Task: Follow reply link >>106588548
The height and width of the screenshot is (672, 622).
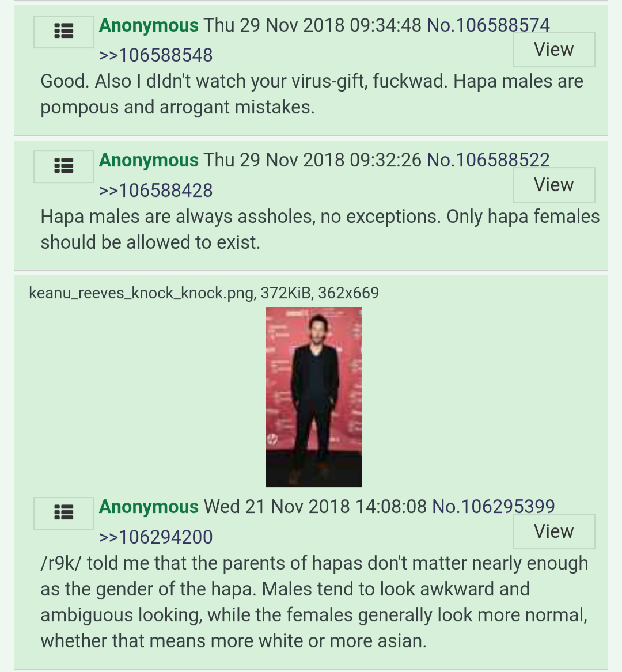Action: 155,55
